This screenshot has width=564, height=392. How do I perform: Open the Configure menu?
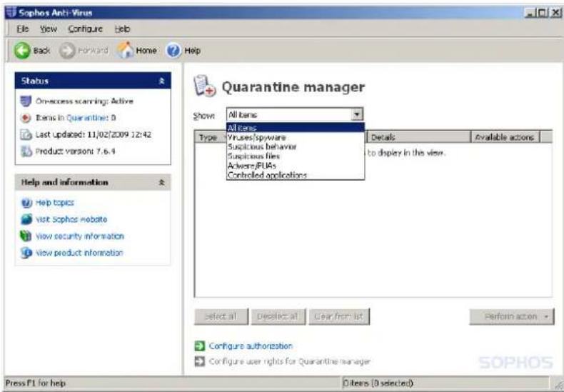(85, 29)
